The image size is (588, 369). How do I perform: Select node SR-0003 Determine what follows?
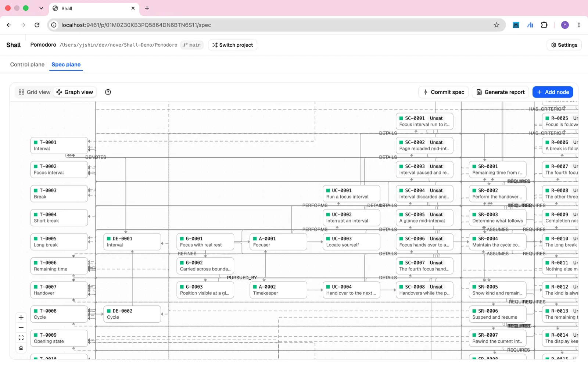pyautogui.click(x=498, y=218)
